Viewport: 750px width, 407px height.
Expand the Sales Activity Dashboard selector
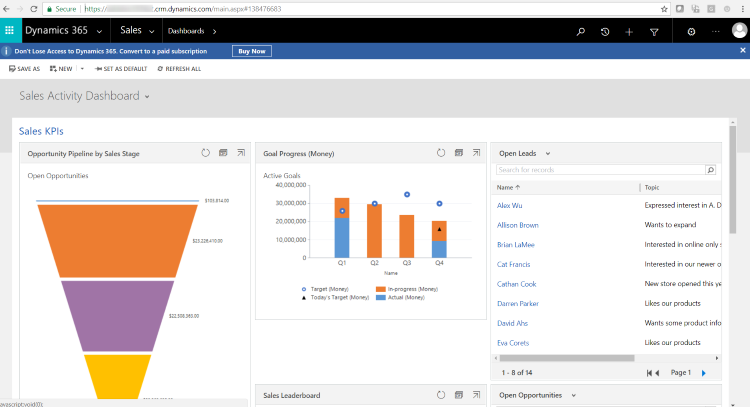[147, 97]
